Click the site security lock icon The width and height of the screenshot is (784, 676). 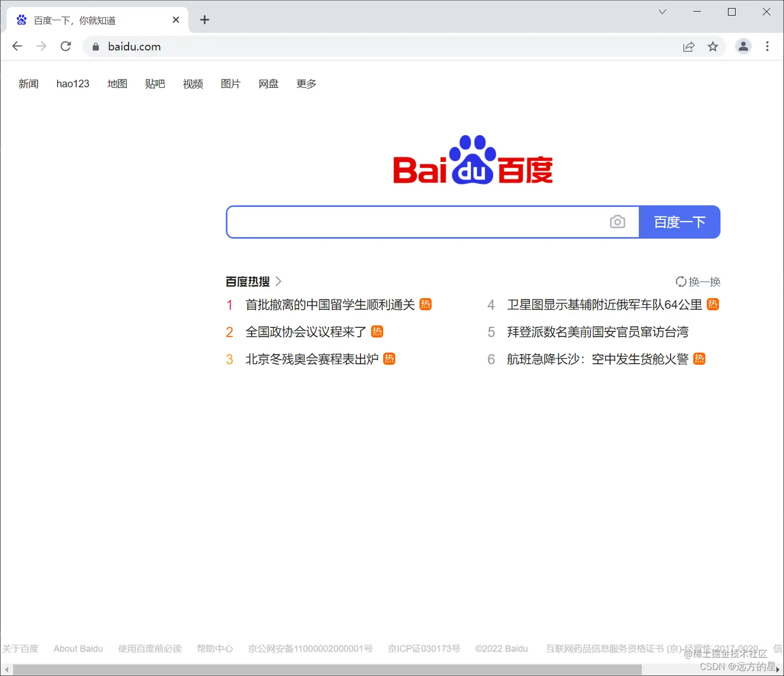point(95,47)
